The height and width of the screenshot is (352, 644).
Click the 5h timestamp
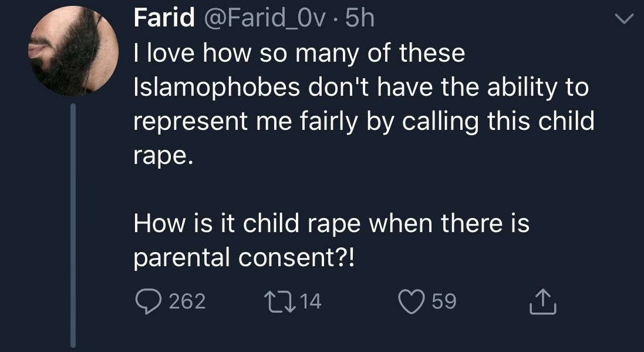tap(359, 19)
